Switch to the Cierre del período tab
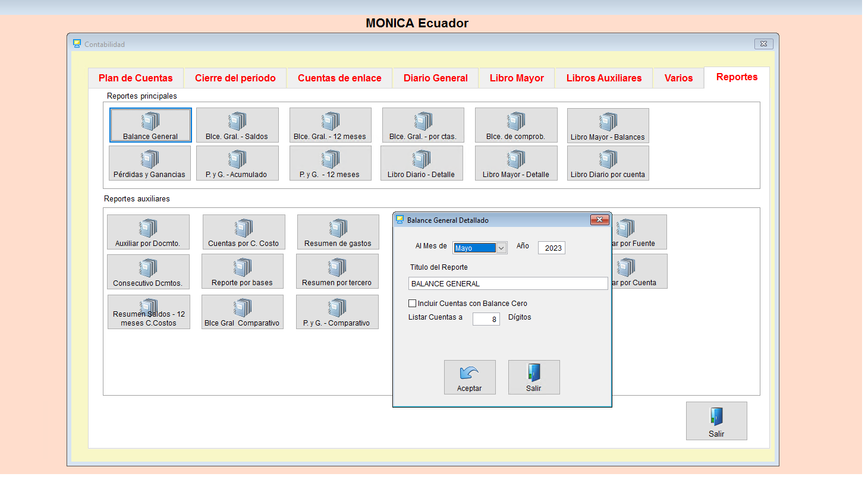Viewport: 868px width, 483px height. pyautogui.click(x=235, y=78)
